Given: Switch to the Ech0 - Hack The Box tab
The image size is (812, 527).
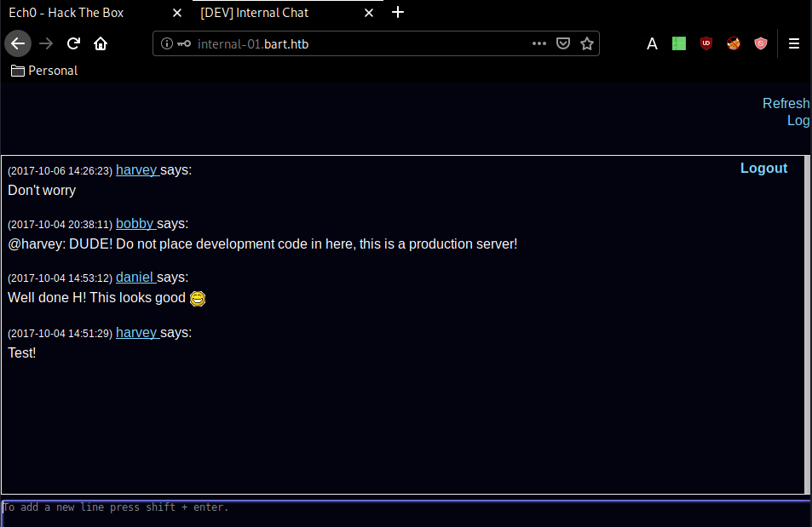Looking at the screenshot, I should [x=85, y=13].
